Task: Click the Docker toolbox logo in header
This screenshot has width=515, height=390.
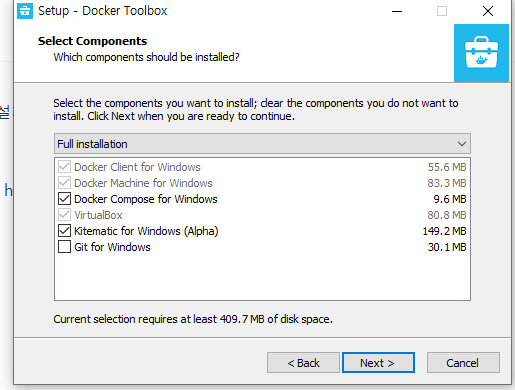Action: [x=481, y=53]
